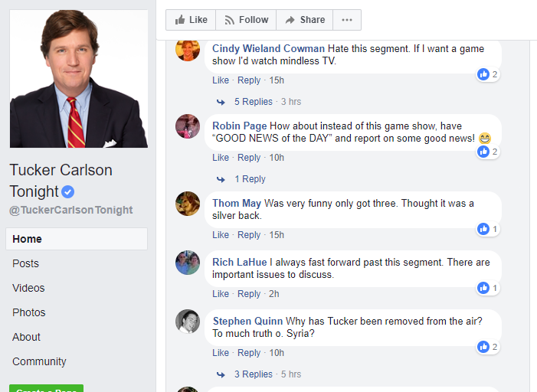
Task: Click Robin Page's avatar
Action: (188, 126)
